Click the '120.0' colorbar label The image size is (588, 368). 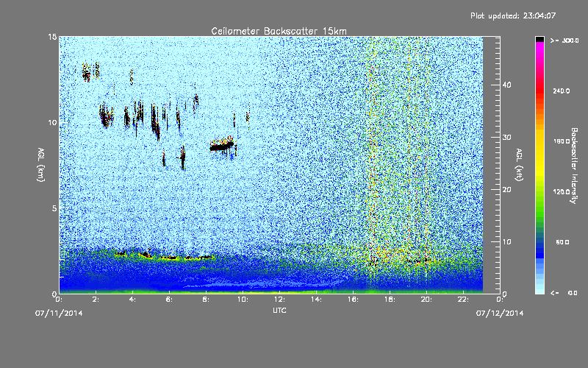point(562,191)
